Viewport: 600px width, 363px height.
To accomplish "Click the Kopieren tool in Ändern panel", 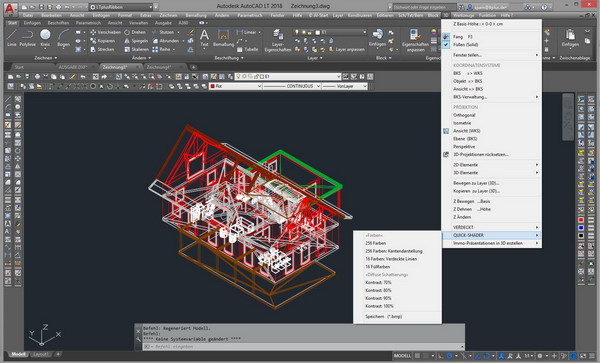I will click(x=103, y=41).
